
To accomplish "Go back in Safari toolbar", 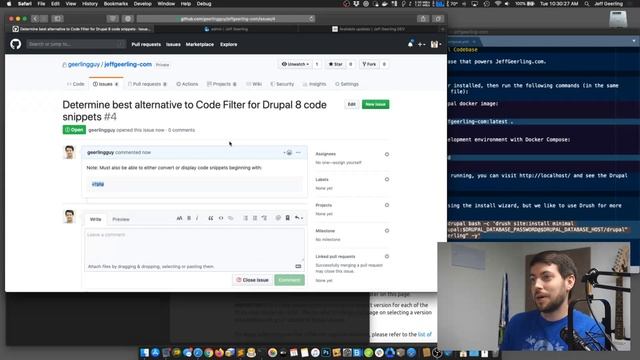I will coord(35,19).
